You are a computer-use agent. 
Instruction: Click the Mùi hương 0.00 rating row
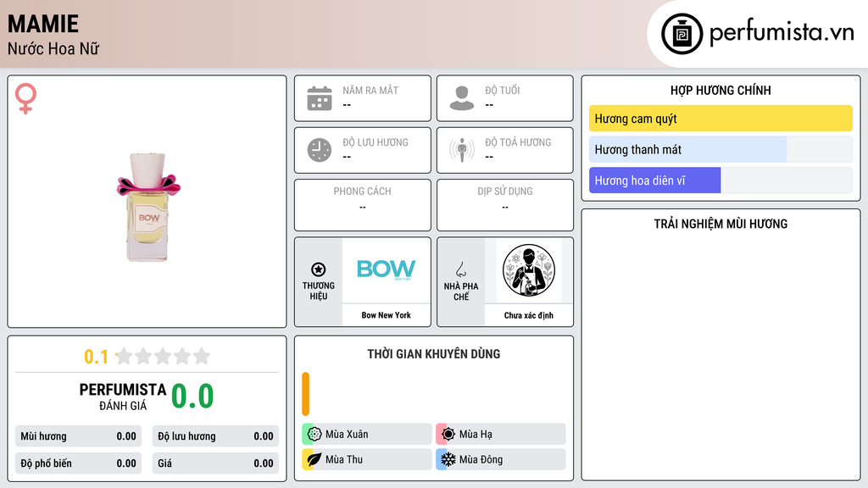pyautogui.click(x=78, y=436)
